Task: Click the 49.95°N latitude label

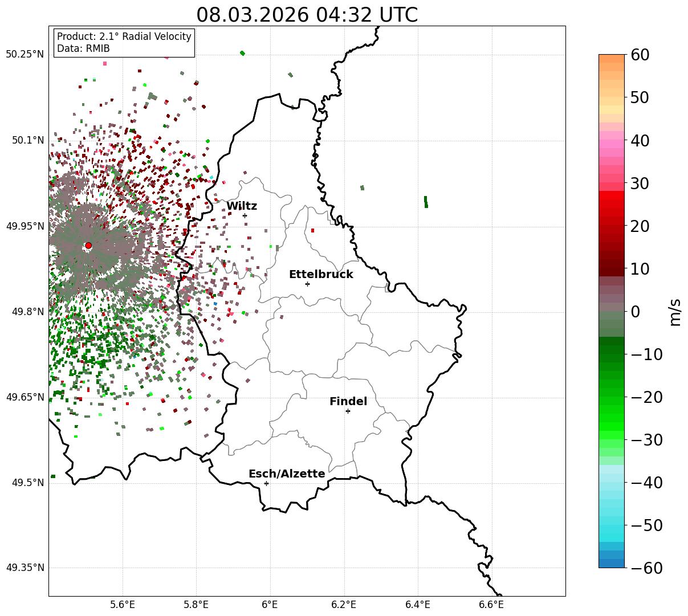Action: tap(25, 226)
